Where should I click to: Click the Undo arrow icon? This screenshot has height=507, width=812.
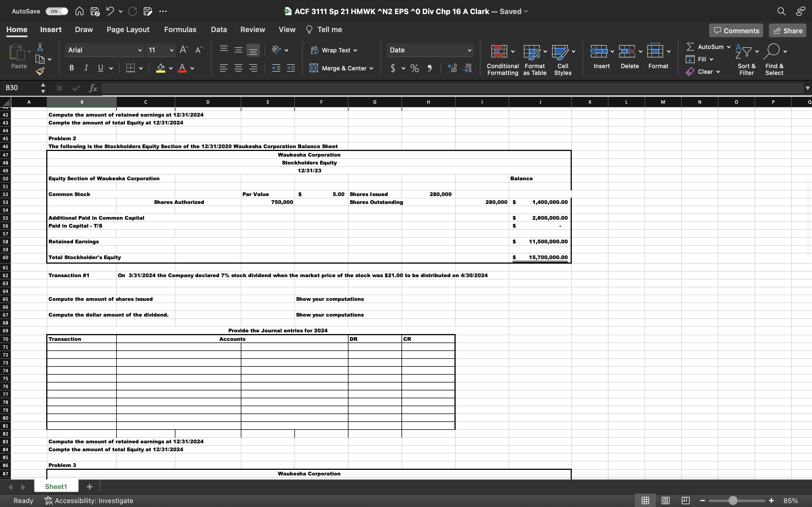click(x=110, y=11)
